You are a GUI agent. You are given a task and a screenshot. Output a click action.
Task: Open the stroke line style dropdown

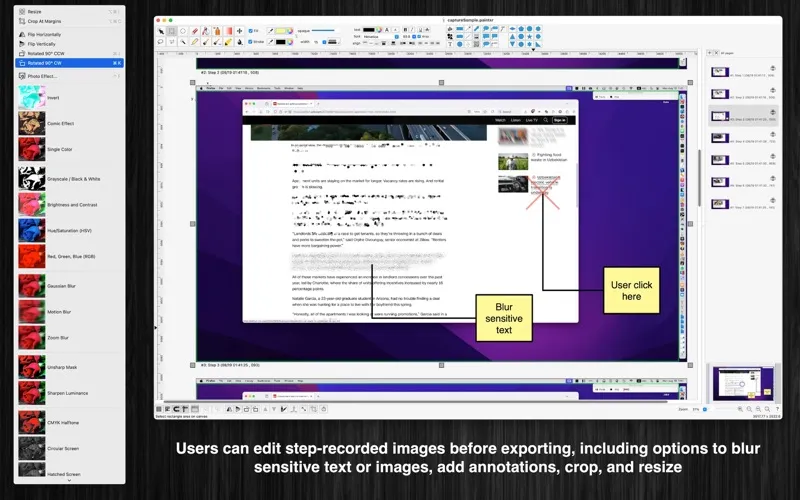tap(333, 42)
